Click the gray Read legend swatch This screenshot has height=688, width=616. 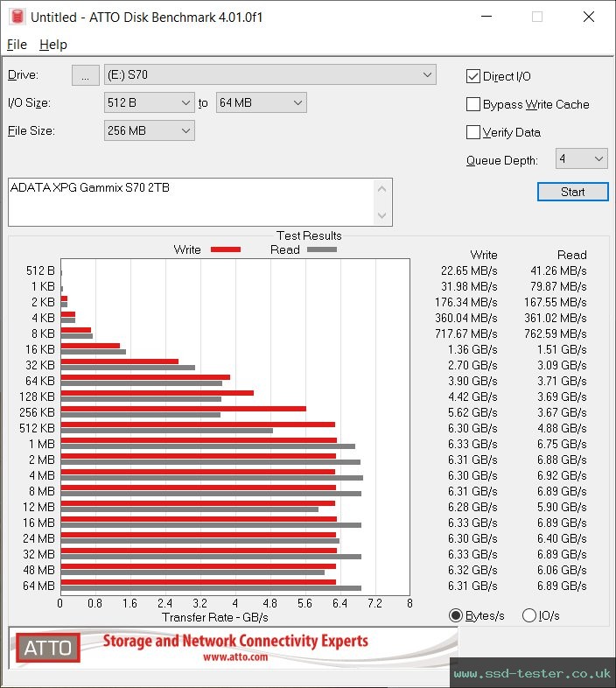322,249
